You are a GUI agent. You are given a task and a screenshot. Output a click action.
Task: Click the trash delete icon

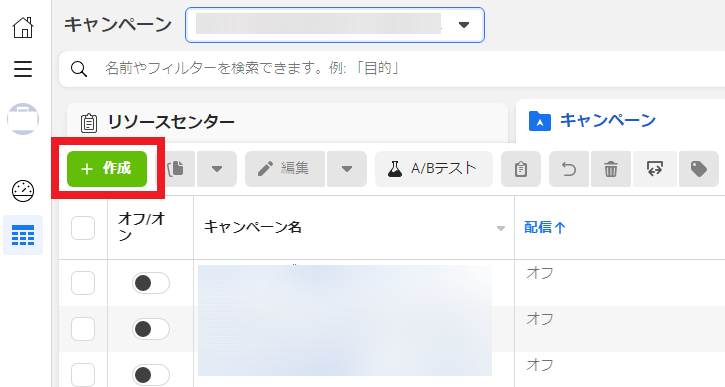611,169
